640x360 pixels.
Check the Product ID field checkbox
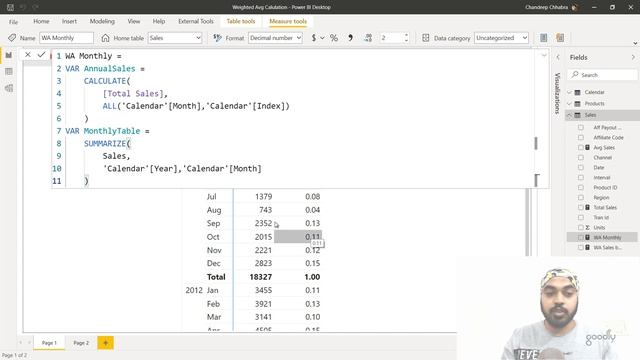(580, 187)
